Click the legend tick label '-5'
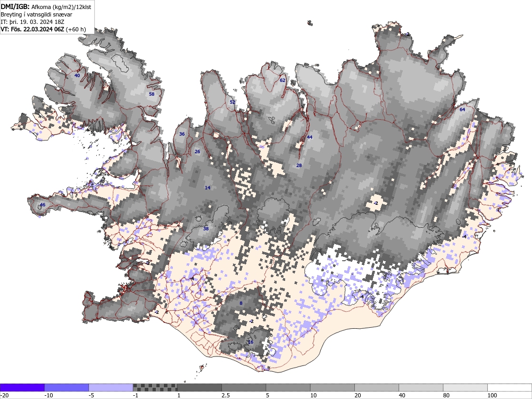The height and width of the screenshot is (399, 532). click(92, 396)
